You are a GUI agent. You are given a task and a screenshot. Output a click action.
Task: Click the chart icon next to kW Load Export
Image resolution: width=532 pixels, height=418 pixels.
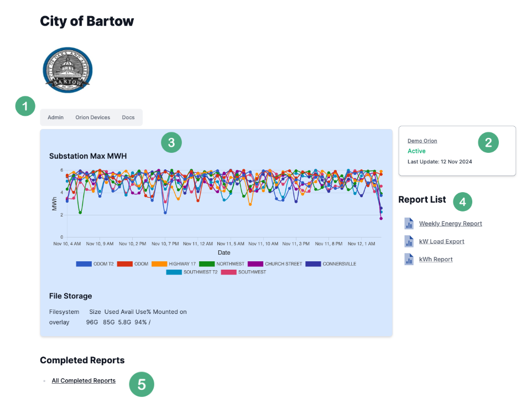click(409, 241)
